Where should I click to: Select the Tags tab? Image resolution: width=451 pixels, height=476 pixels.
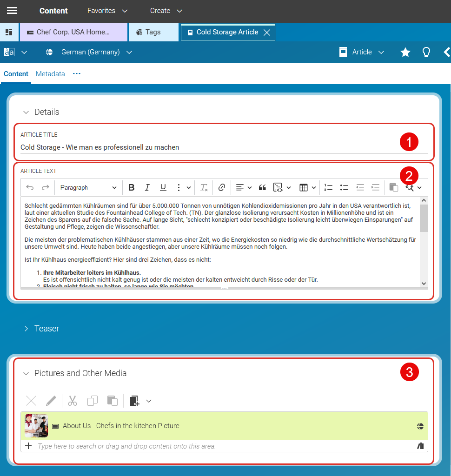point(153,32)
